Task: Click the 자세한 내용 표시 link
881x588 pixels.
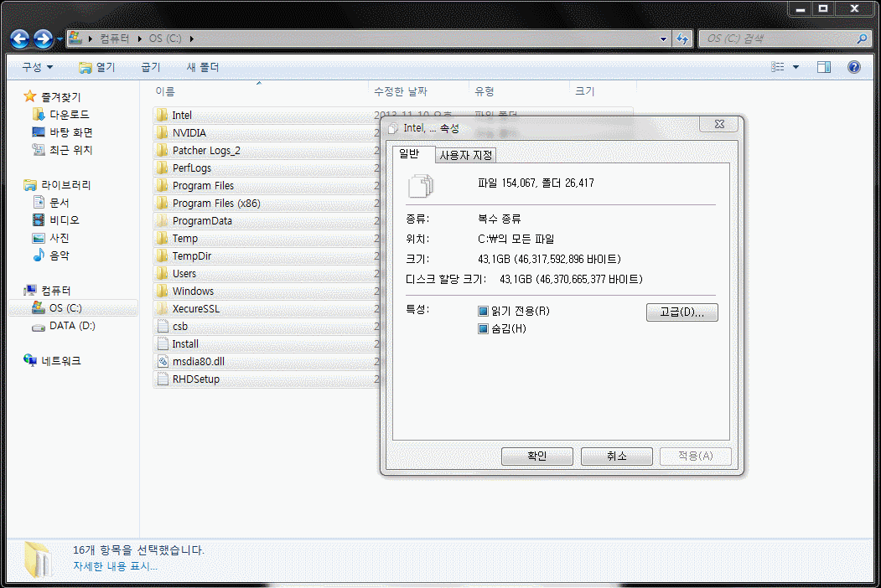Action: tap(114, 565)
